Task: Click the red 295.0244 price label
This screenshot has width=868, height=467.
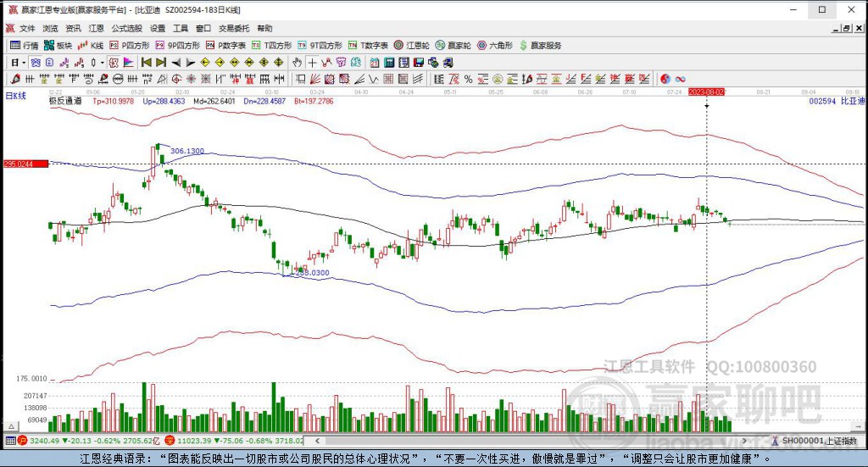Action: tap(25, 164)
